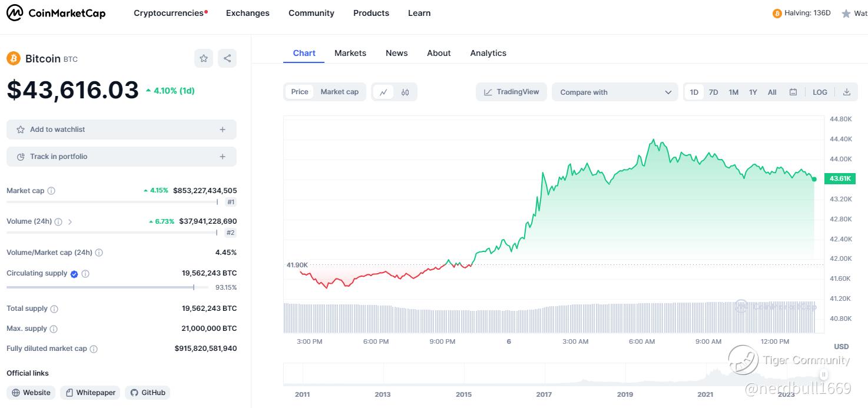
Task: Download the chart data
Action: (847, 92)
